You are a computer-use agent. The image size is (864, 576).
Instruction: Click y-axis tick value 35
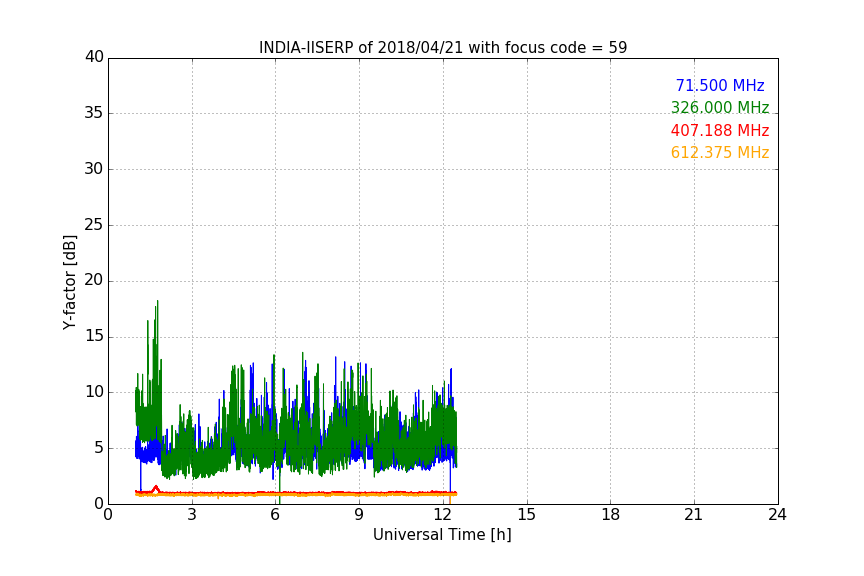click(x=94, y=113)
